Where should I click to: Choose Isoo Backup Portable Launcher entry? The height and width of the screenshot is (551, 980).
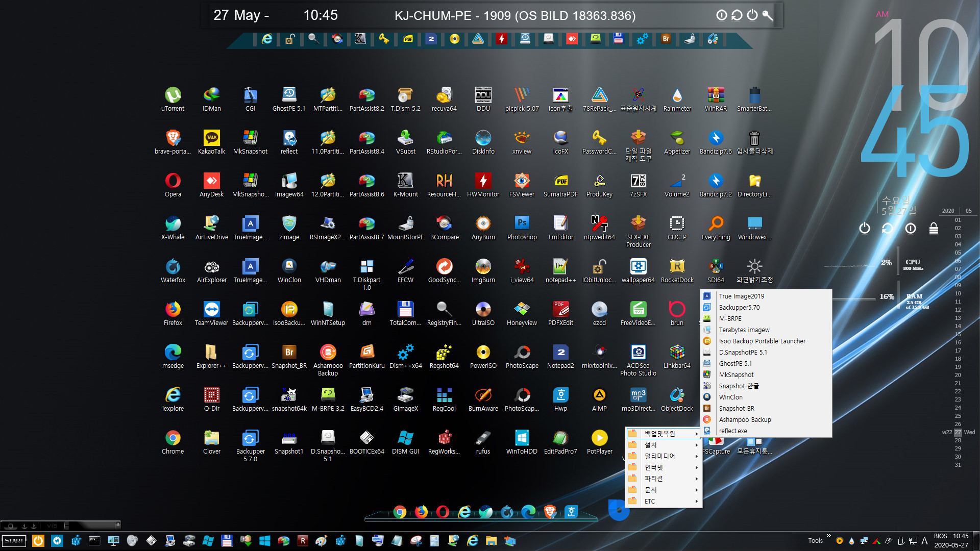(x=766, y=341)
